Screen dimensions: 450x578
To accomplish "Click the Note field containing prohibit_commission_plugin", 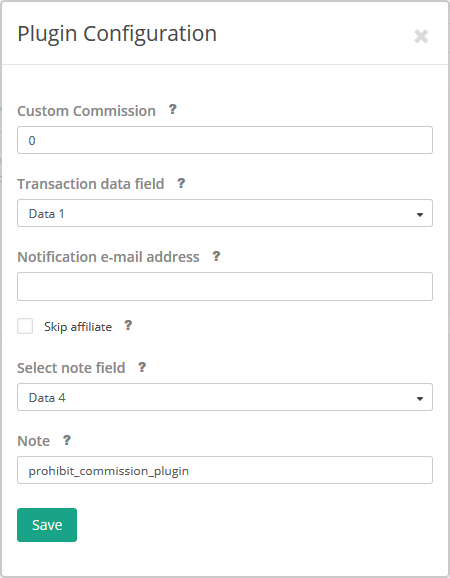I will coord(225,470).
